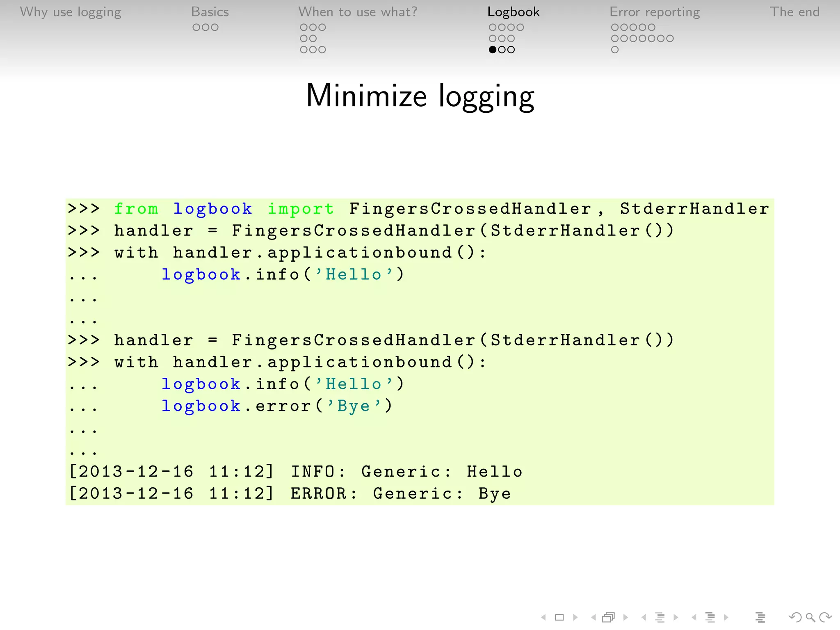The height and width of the screenshot is (630, 840).
Task: Select the middle dot in Logbook's bottom row
Action: (x=502, y=50)
